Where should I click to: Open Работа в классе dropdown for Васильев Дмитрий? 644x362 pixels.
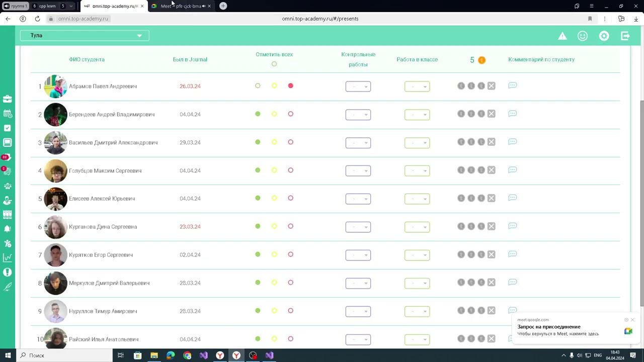coord(417,143)
